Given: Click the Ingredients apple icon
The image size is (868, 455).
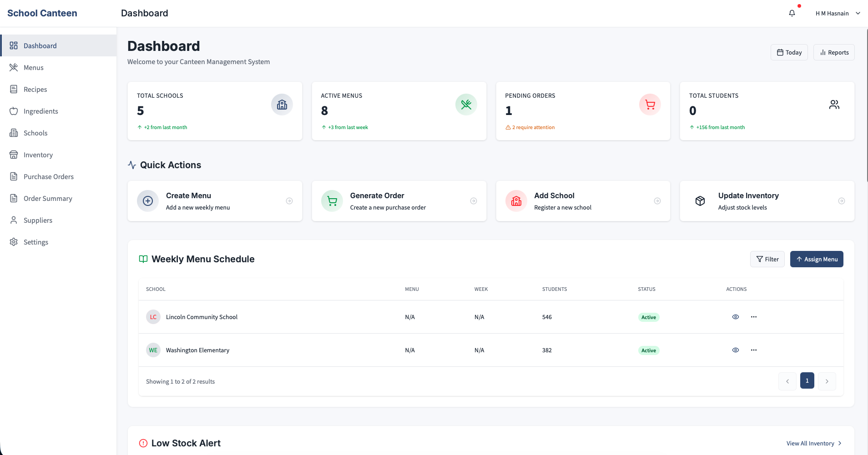Looking at the screenshot, I should point(14,111).
